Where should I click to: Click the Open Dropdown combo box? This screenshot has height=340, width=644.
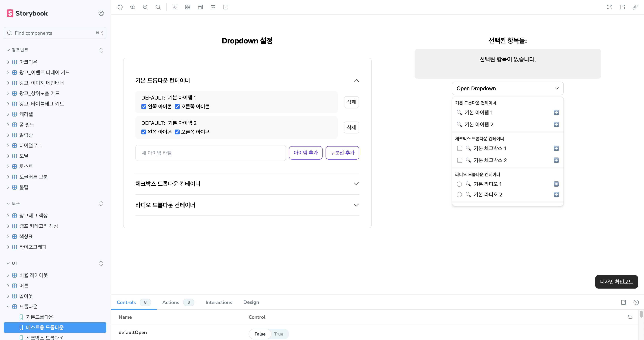click(507, 88)
